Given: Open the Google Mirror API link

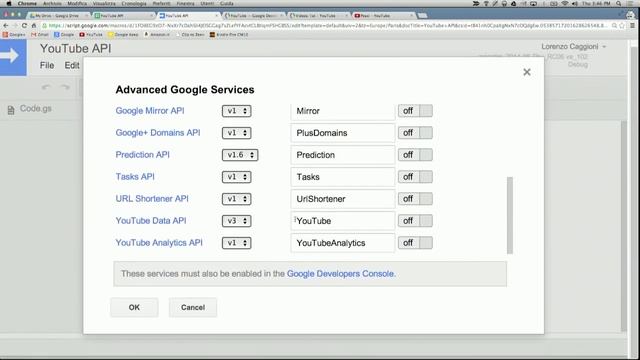Looking at the screenshot, I should [x=150, y=111].
